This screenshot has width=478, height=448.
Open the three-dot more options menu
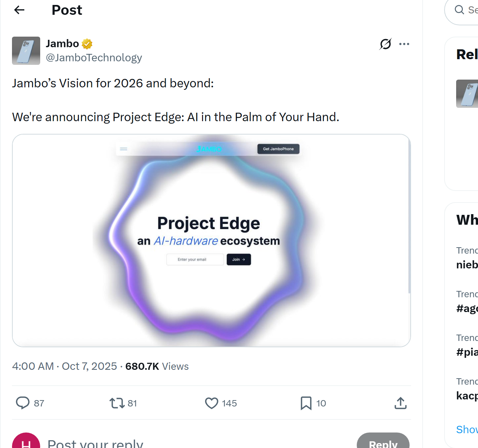(404, 44)
